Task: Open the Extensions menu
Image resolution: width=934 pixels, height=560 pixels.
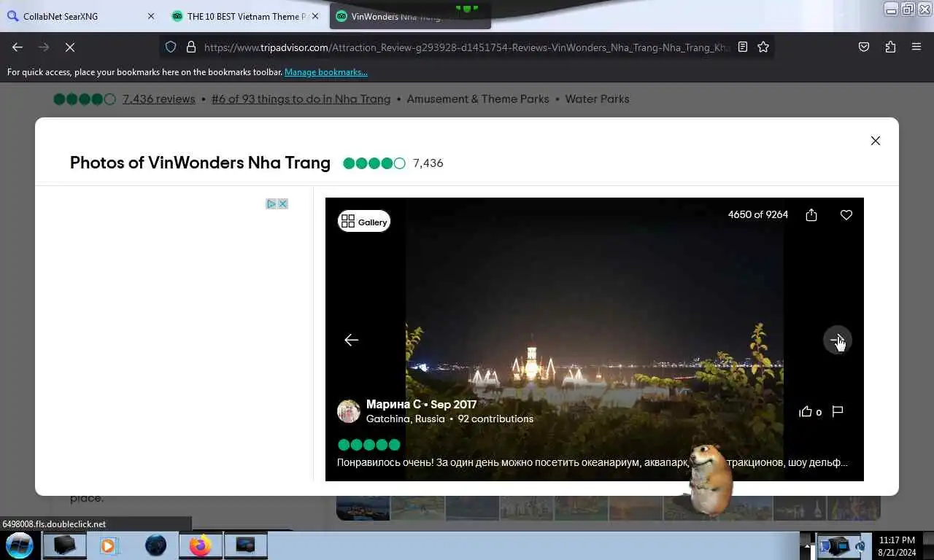Action: pyautogui.click(x=890, y=47)
